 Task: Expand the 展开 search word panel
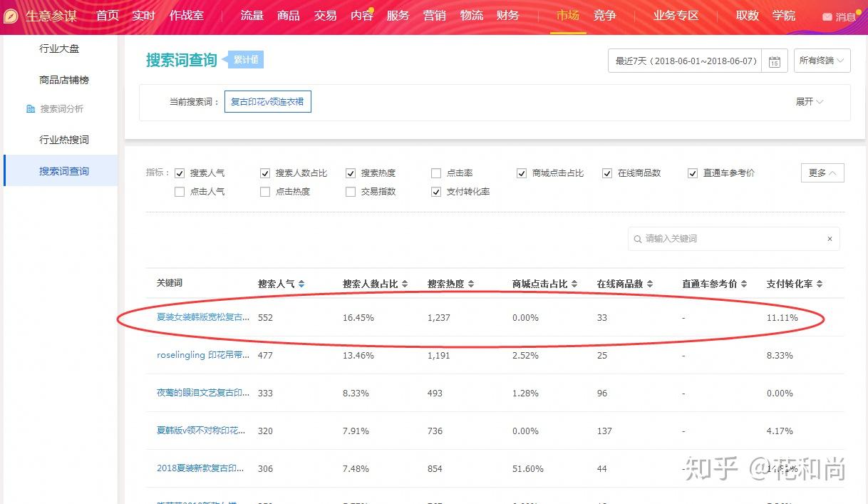pos(810,102)
